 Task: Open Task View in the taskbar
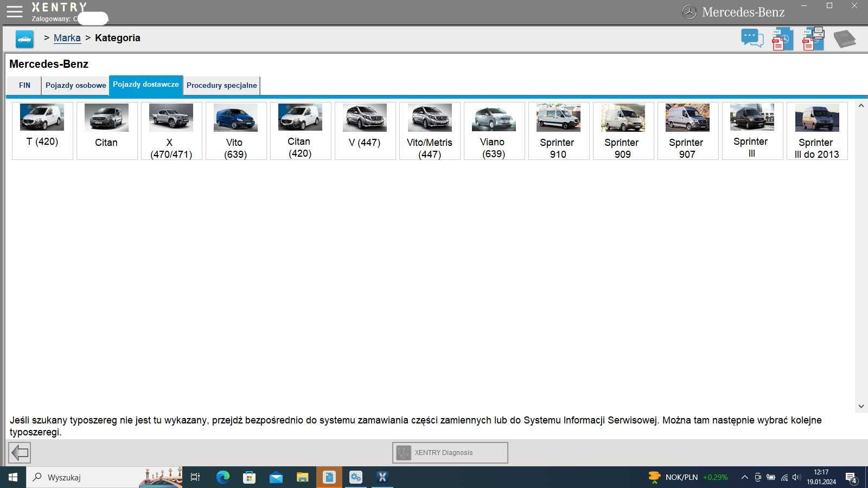tap(195, 477)
